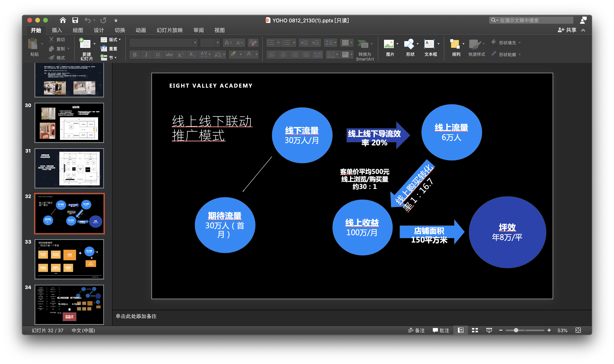Screen dimensions: 614x364
Task: Click 重置 to reset the slide
Action: (x=109, y=48)
